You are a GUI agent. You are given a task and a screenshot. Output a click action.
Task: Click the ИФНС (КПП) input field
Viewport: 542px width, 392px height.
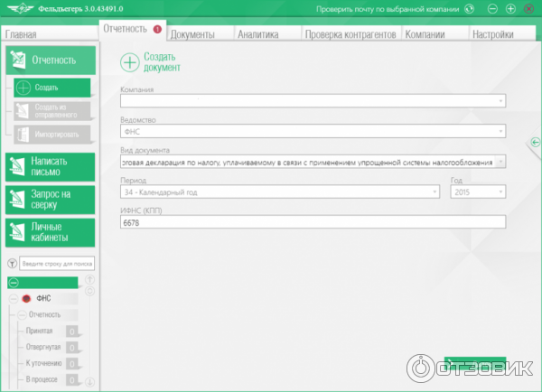click(x=313, y=222)
